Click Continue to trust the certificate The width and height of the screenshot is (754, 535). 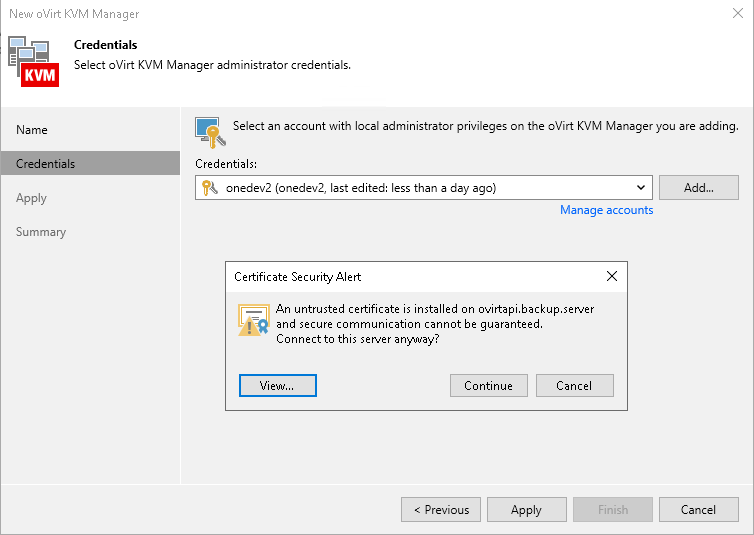[x=488, y=386]
